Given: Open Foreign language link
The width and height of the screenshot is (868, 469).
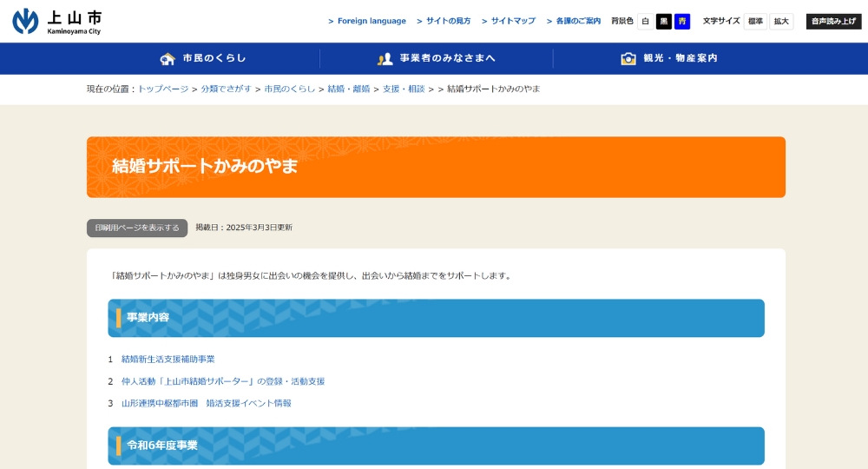Looking at the screenshot, I should click(x=371, y=21).
